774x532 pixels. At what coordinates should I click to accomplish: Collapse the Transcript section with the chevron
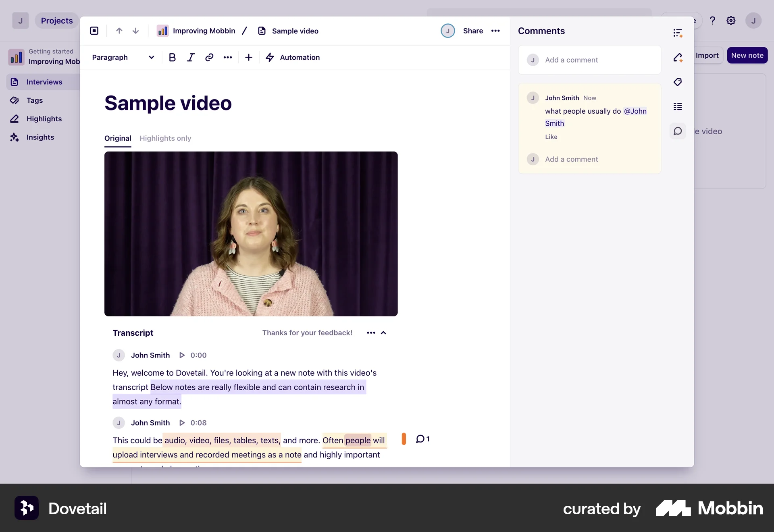(x=383, y=333)
